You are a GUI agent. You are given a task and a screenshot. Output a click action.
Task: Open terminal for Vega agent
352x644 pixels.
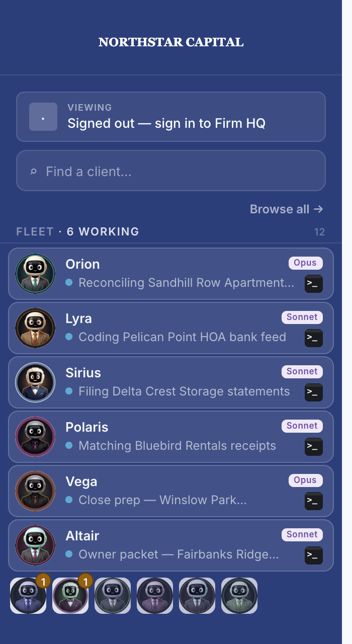(x=314, y=501)
